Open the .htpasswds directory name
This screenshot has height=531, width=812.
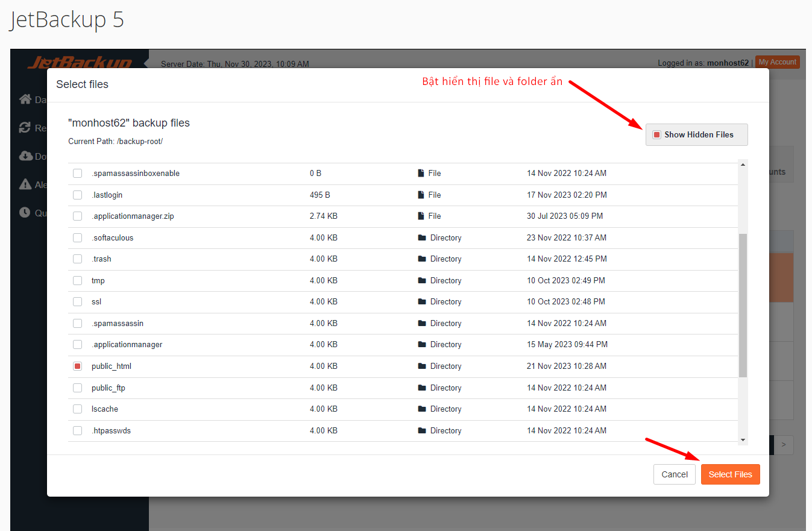pos(111,430)
